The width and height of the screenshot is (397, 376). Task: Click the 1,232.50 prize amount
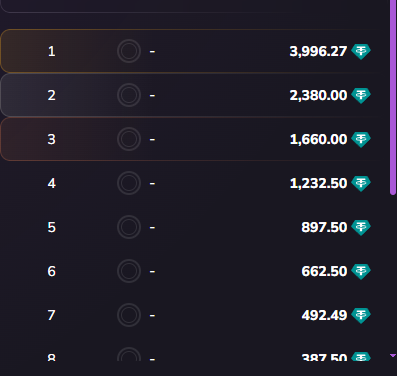coord(318,183)
